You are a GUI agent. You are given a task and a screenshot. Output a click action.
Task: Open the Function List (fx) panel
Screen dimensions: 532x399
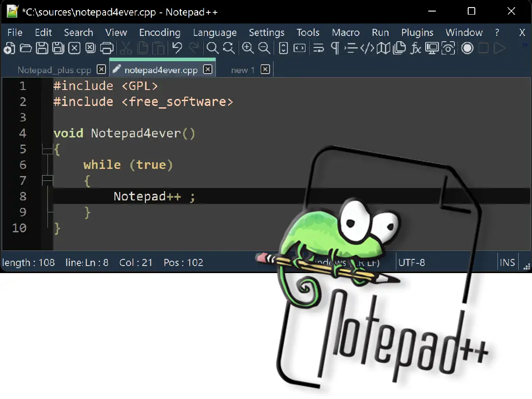415,48
